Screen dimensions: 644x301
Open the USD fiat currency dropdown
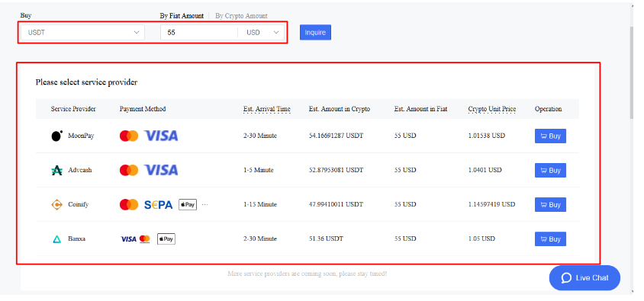click(262, 33)
